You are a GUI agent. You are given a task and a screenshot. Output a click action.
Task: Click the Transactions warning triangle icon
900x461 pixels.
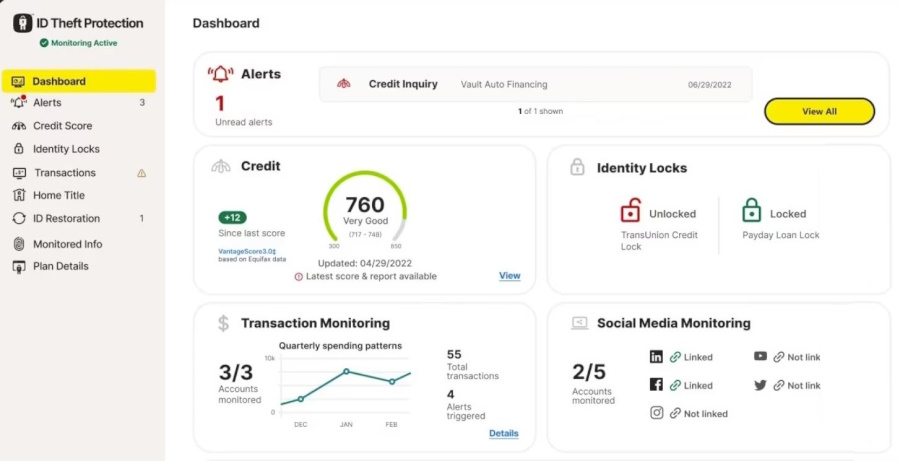(x=141, y=173)
